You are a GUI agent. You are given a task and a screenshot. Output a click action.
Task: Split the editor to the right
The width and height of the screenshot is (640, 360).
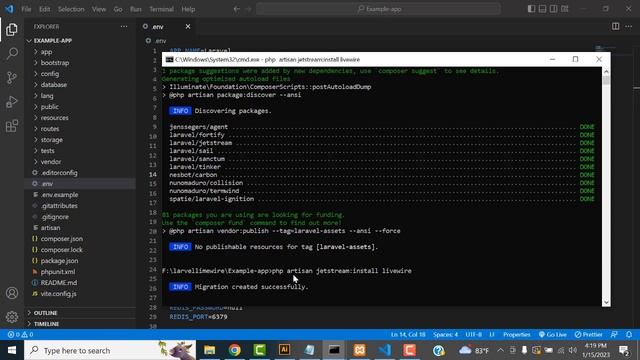click(616, 27)
